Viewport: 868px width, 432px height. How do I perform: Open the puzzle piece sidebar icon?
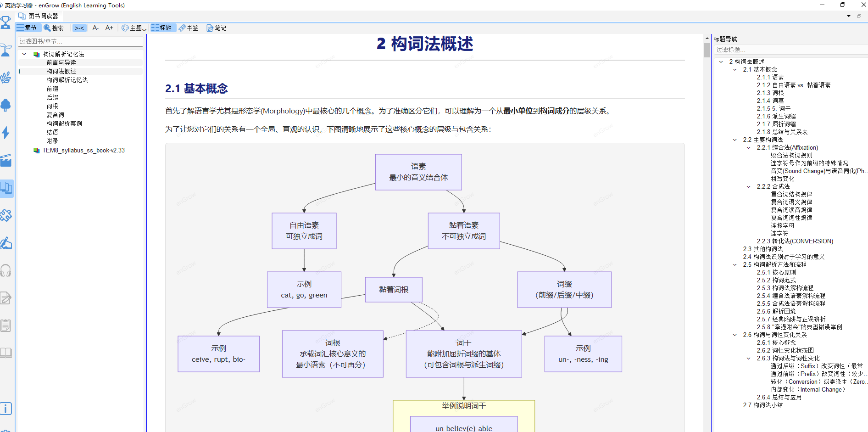(x=6, y=215)
